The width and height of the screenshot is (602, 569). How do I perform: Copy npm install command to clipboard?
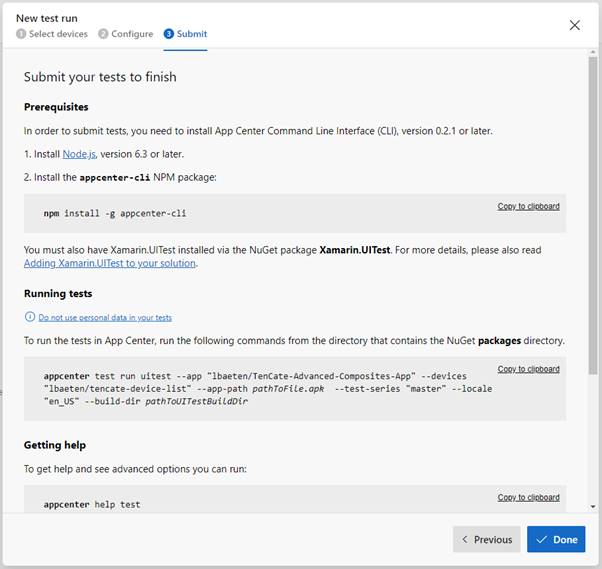tap(528, 206)
